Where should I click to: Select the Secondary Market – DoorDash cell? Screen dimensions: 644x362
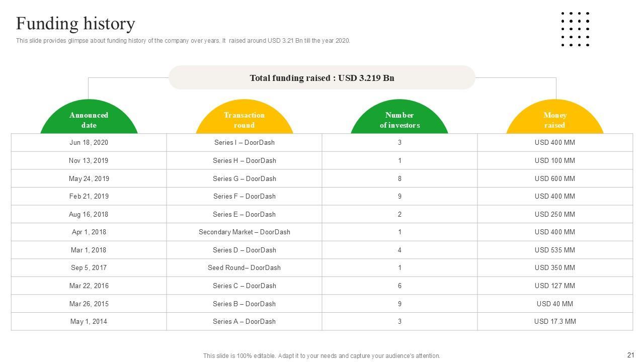(245, 232)
